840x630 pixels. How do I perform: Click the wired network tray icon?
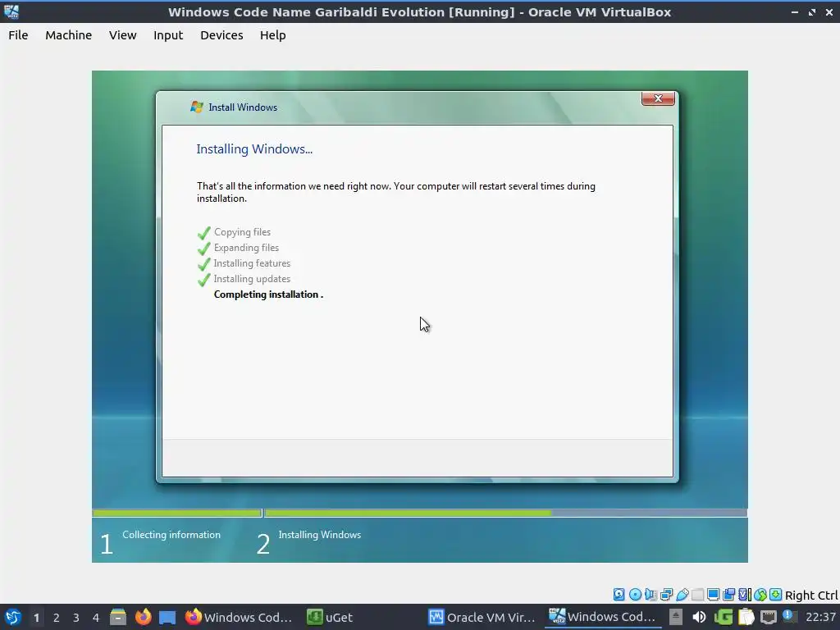(768, 617)
